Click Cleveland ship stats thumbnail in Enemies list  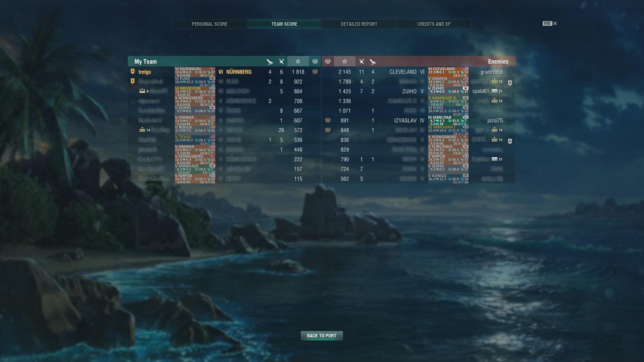pos(448,72)
